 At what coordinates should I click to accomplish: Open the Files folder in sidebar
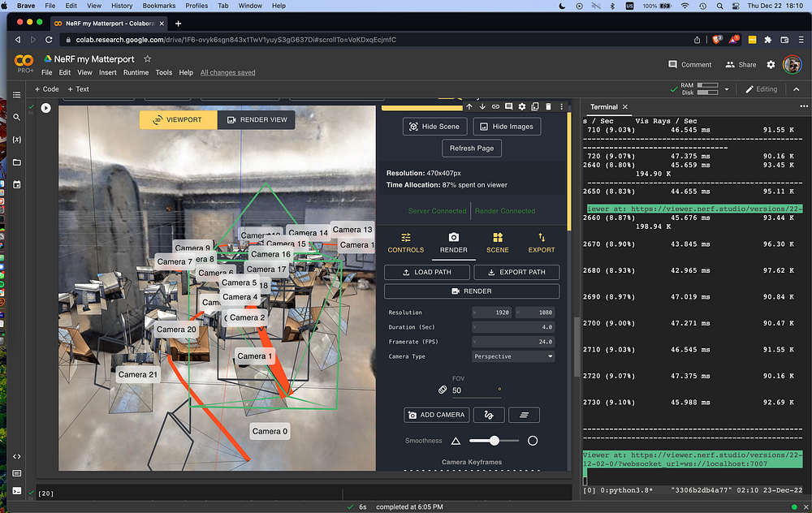coord(17,162)
